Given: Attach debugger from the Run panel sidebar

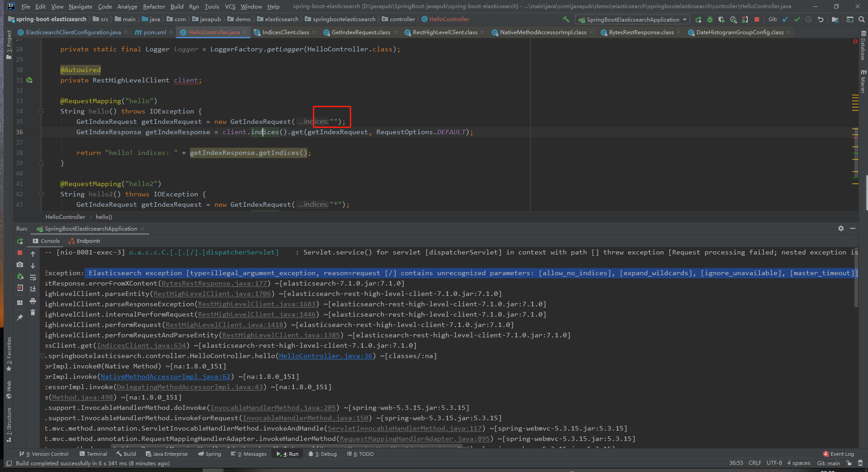Looking at the screenshot, I should (20, 277).
